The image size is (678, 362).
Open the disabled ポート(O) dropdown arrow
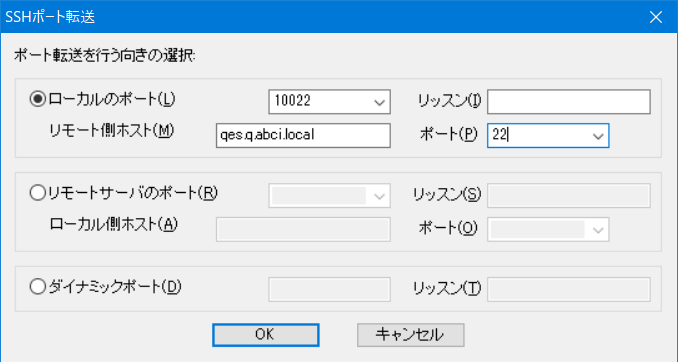(x=598, y=229)
